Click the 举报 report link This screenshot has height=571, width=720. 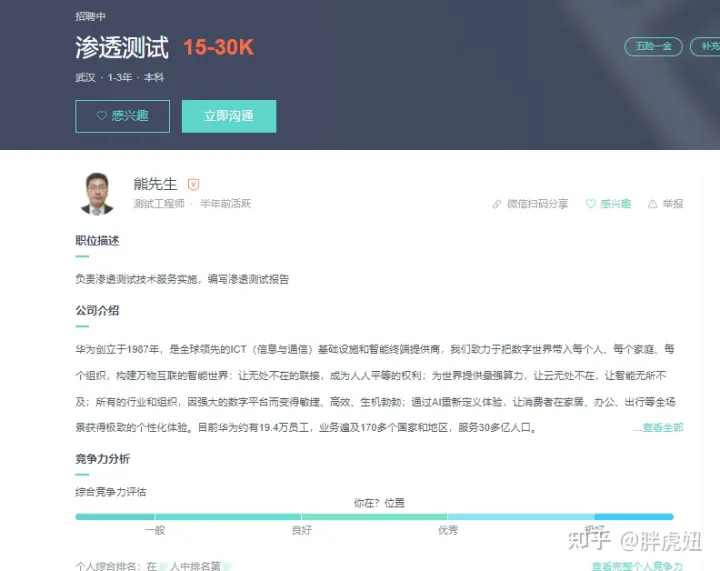coord(673,204)
